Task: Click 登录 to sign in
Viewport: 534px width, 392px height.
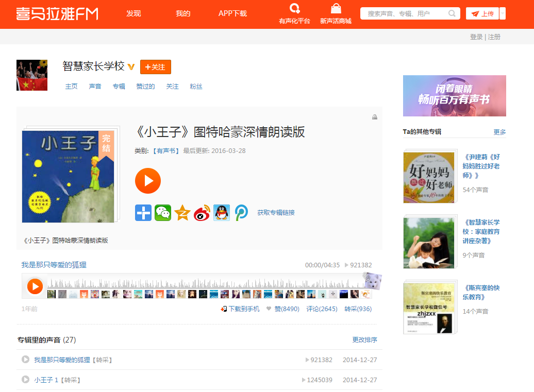Action: 476,37
